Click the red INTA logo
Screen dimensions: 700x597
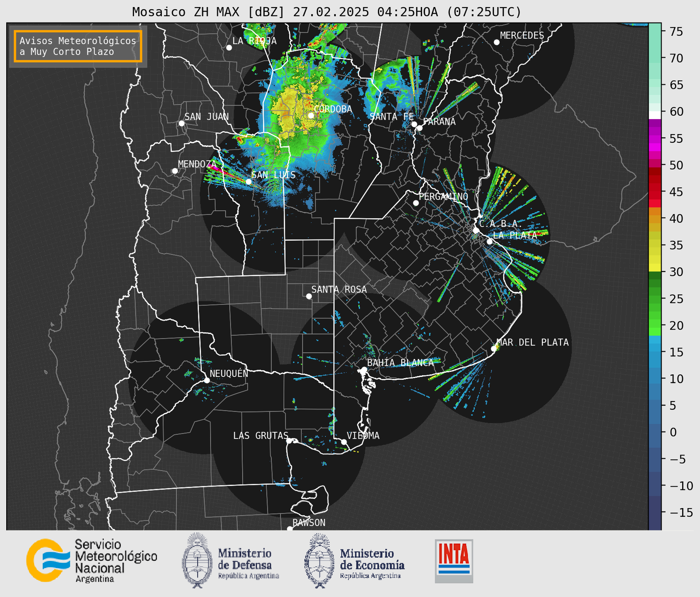(454, 561)
